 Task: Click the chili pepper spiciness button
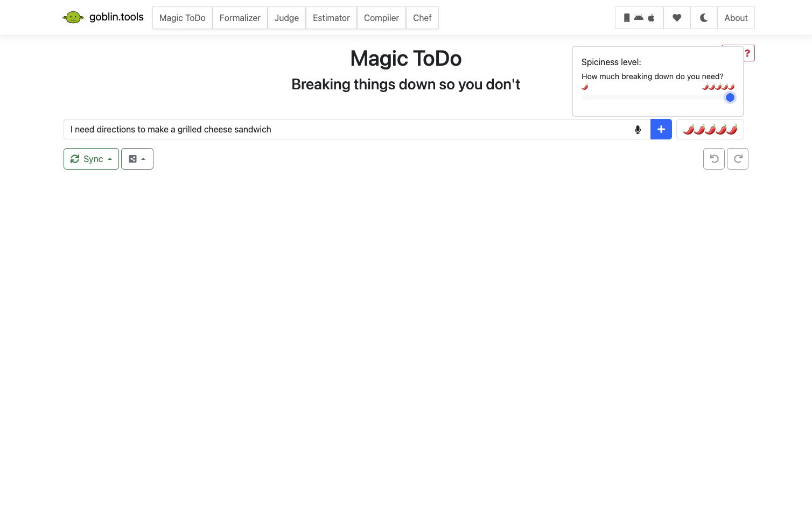(x=710, y=129)
